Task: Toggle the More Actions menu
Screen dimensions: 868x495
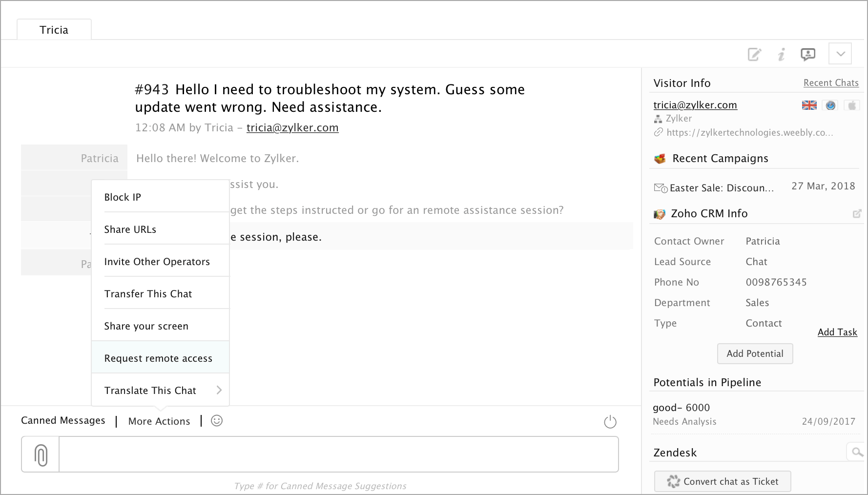Action: pyautogui.click(x=159, y=421)
